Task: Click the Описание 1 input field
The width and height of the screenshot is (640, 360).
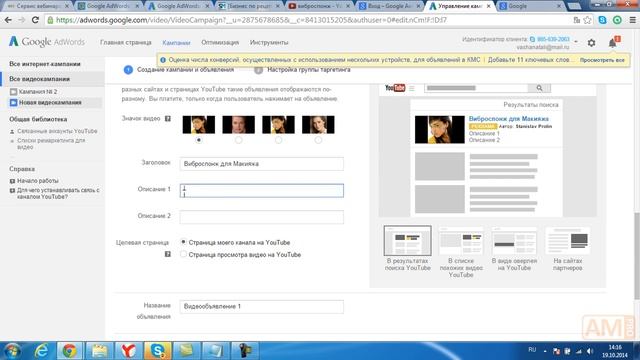Action: (x=262, y=191)
